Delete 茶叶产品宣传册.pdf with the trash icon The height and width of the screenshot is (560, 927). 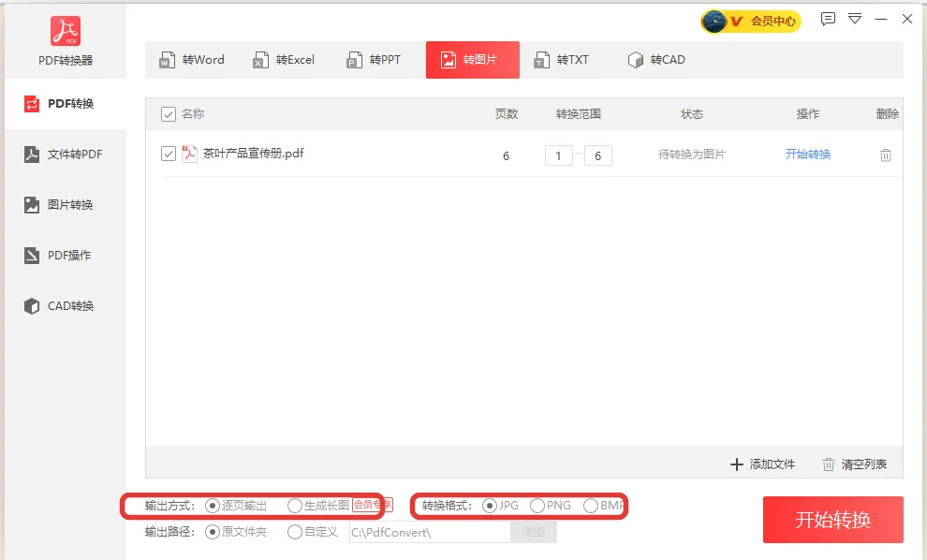[886, 155]
